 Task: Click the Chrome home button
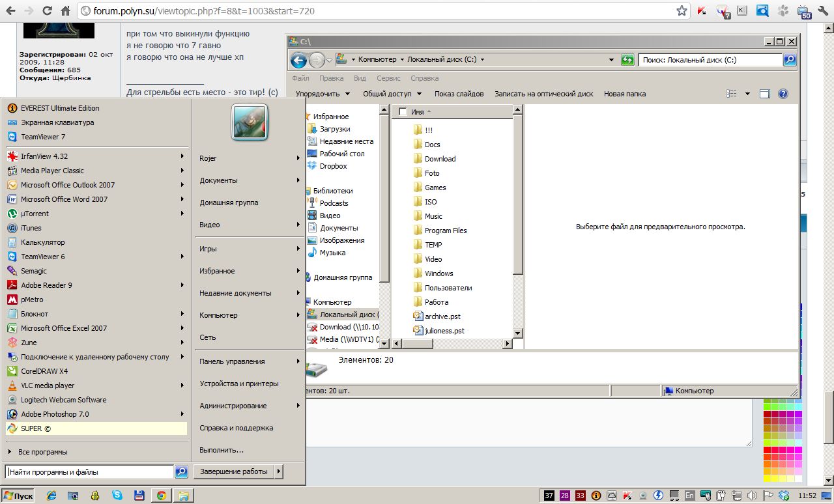click(66, 11)
